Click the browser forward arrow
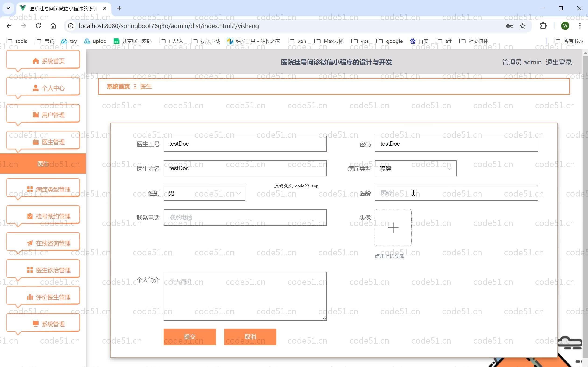Image resolution: width=588 pixels, height=367 pixels. coord(24,26)
